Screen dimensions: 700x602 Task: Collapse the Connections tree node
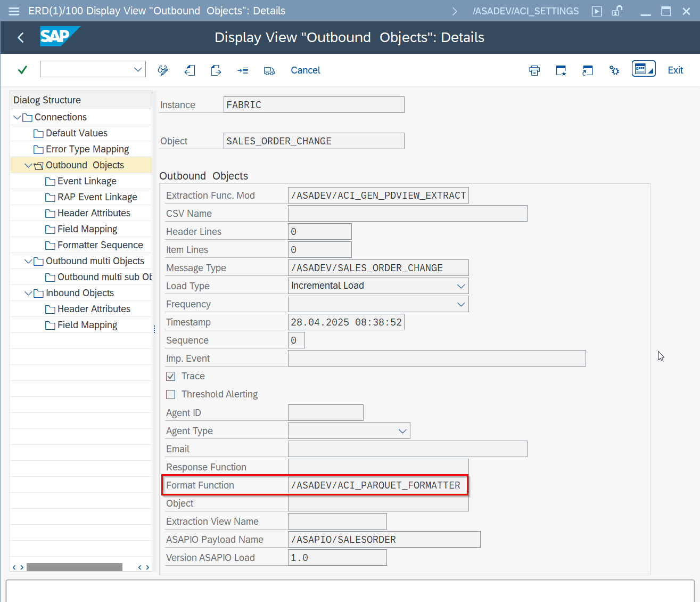point(18,117)
